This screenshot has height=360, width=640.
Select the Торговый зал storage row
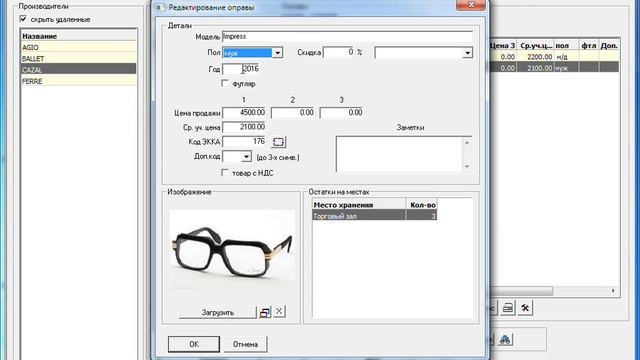tap(374, 216)
